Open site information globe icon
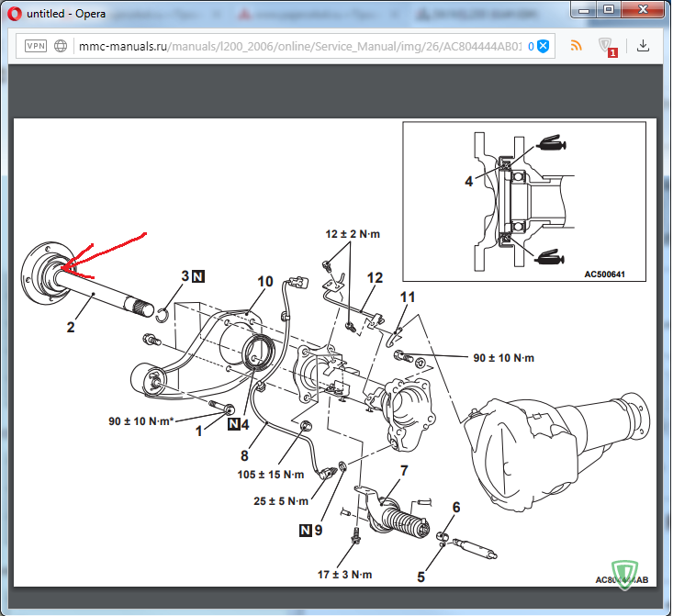 pos(61,46)
